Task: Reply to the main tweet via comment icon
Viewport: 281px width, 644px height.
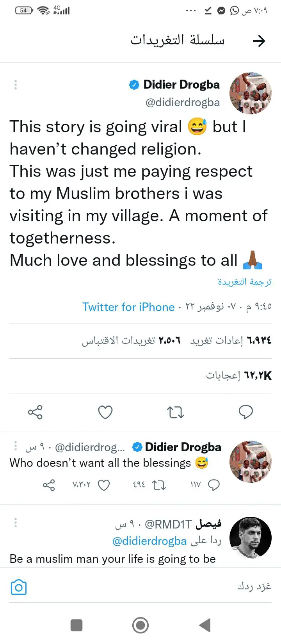Action: pos(245,412)
